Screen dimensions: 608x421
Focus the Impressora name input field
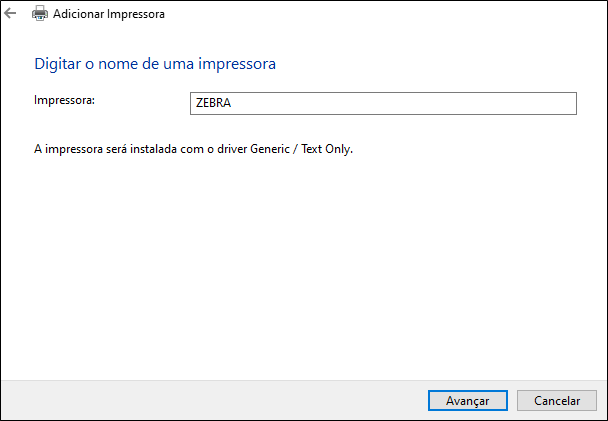[x=382, y=103]
